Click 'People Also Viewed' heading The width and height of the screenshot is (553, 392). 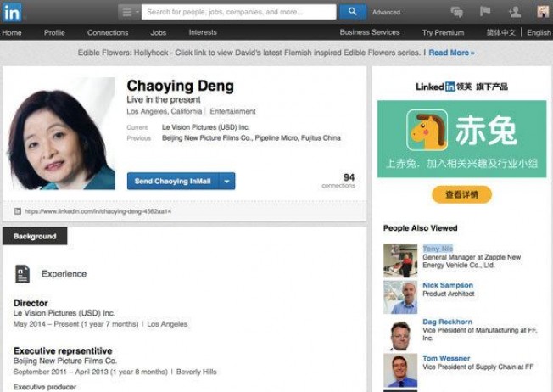[421, 228]
